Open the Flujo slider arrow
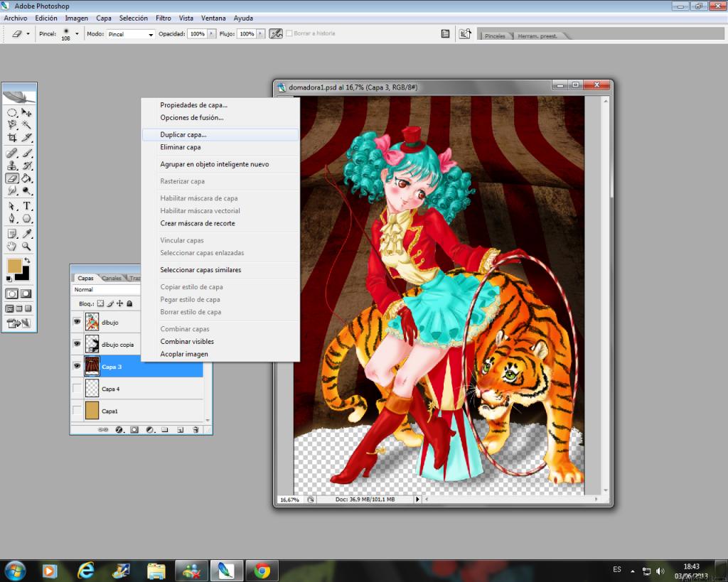Screen dimensions: 728x582 click(261, 34)
